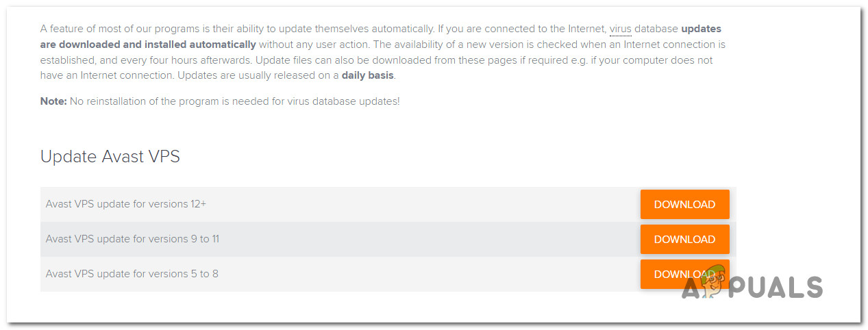Click the opening "A feature of most" phrase
The width and height of the screenshot is (868, 330).
tap(82, 29)
